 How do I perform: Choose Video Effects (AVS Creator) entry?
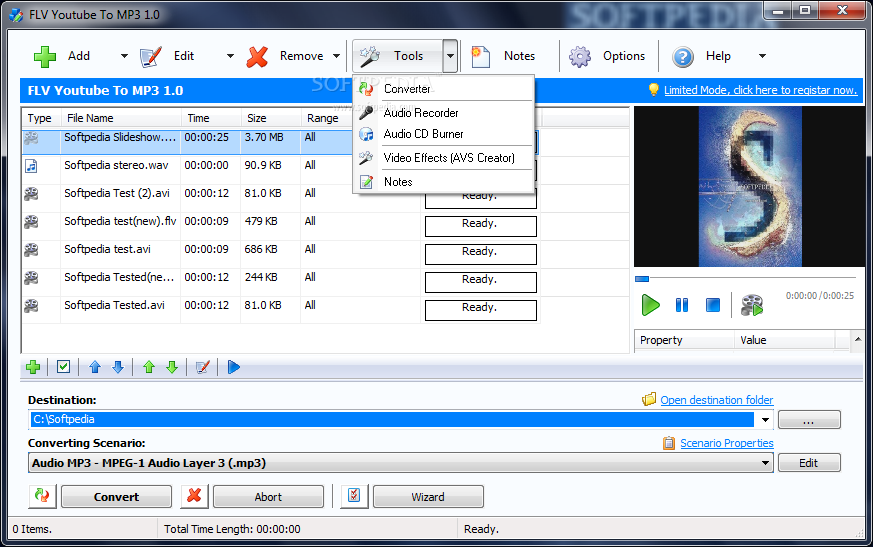(444, 158)
